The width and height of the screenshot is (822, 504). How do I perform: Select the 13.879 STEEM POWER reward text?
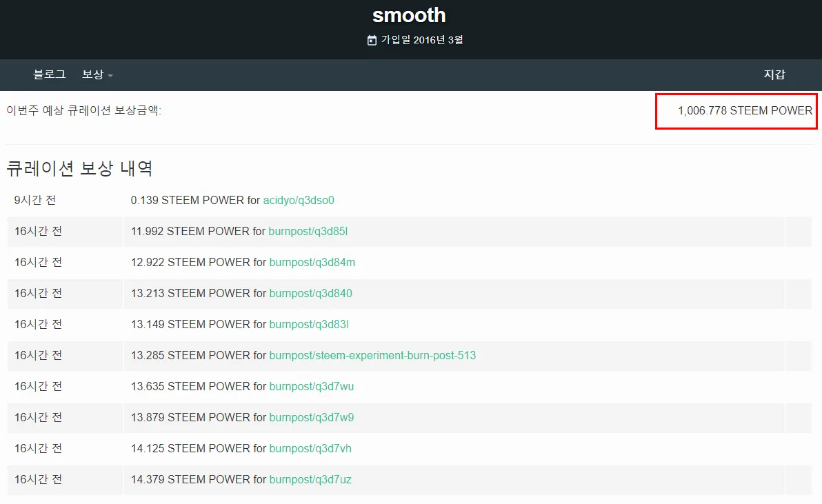point(191,418)
